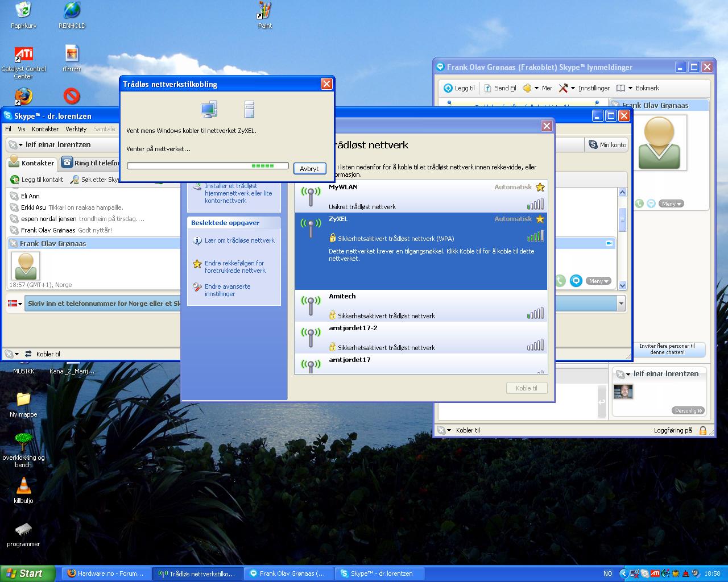Click leif einar lorentzen profile photo
The height and width of the screenshot is (582, 728).
coord(624,392)
